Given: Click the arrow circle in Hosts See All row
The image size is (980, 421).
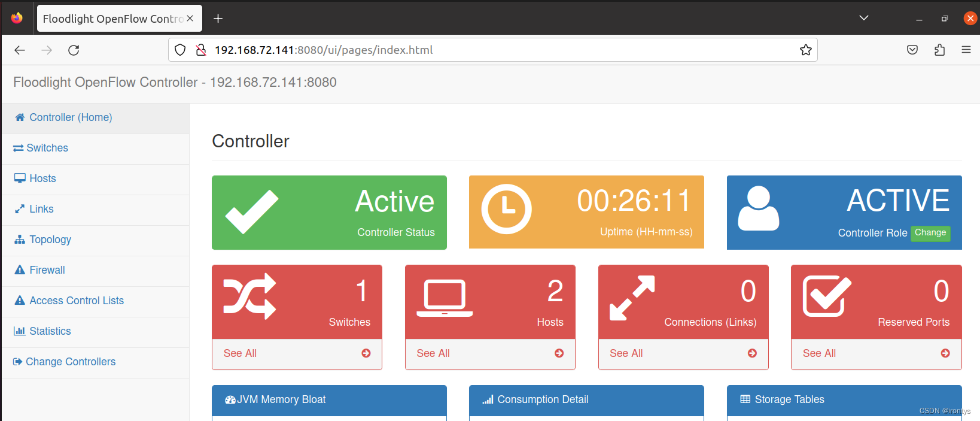Looking at the screenshot, I should tap(559, 353).
